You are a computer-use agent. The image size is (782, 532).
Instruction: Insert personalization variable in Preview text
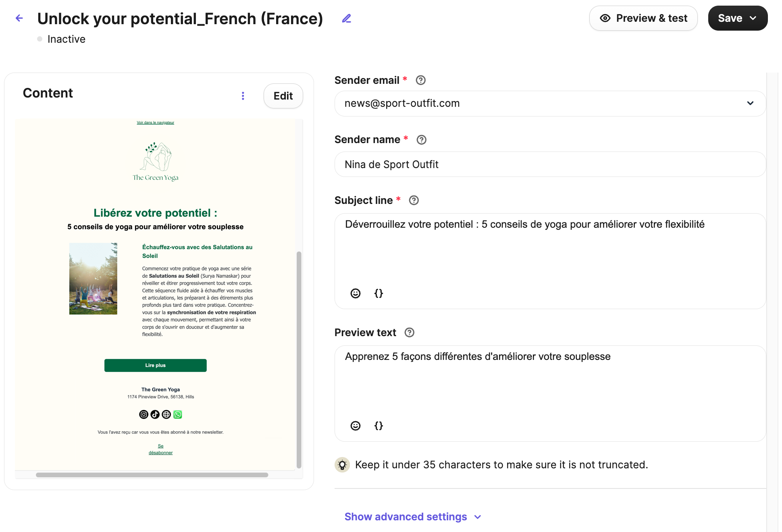click(x=379, y=426)
